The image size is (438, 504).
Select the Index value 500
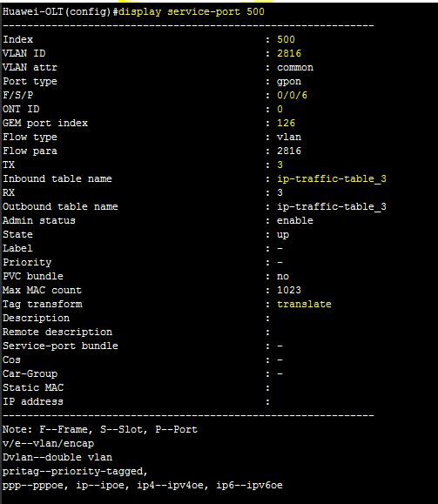click(x=286, y=39)
